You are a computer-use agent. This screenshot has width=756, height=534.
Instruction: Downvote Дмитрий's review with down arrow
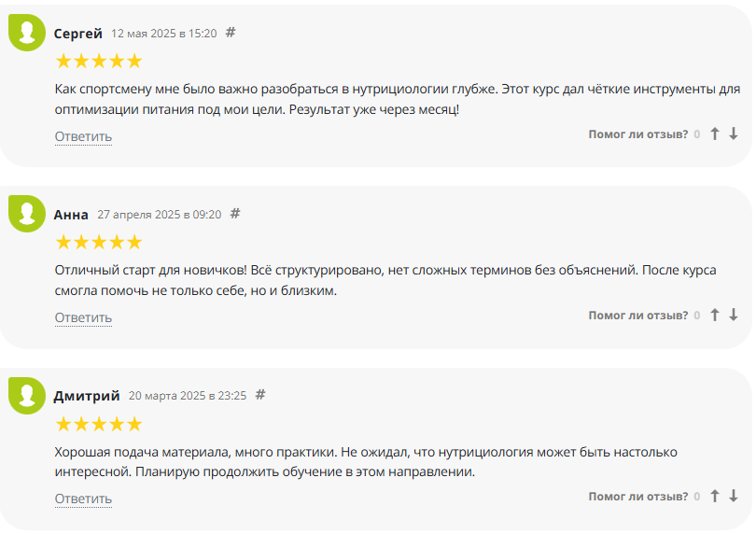pos(734,497)
